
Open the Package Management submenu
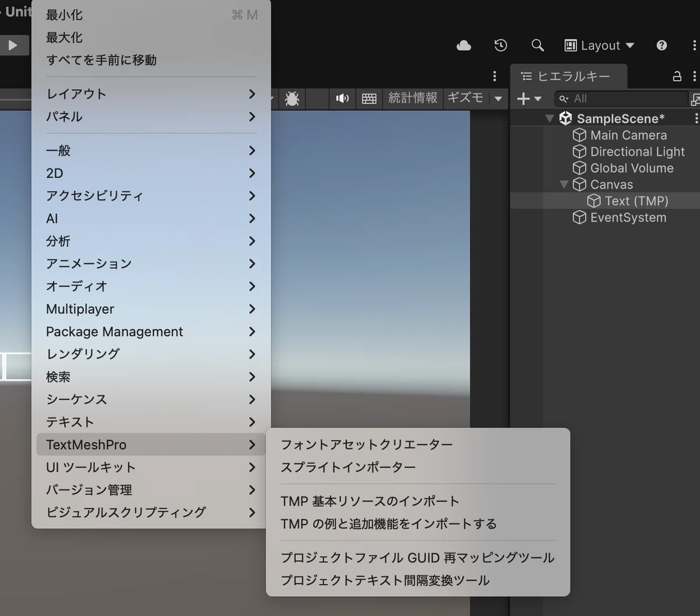tap(152, 331)
